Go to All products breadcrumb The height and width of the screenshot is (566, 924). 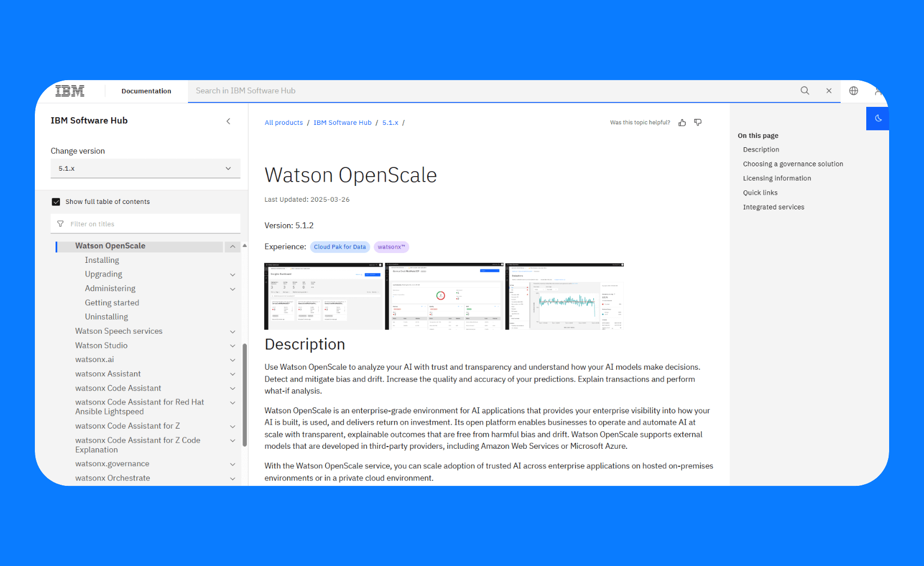click(x=284, y=123)
